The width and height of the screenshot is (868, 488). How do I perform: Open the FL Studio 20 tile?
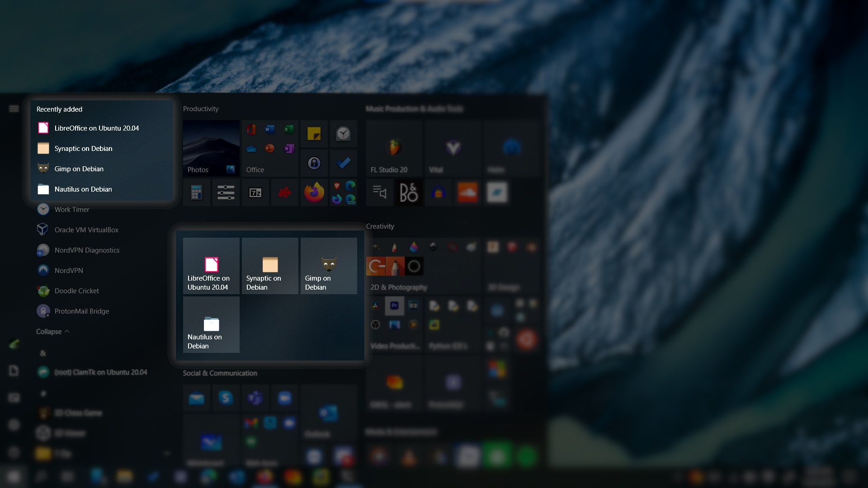point(393,148)
